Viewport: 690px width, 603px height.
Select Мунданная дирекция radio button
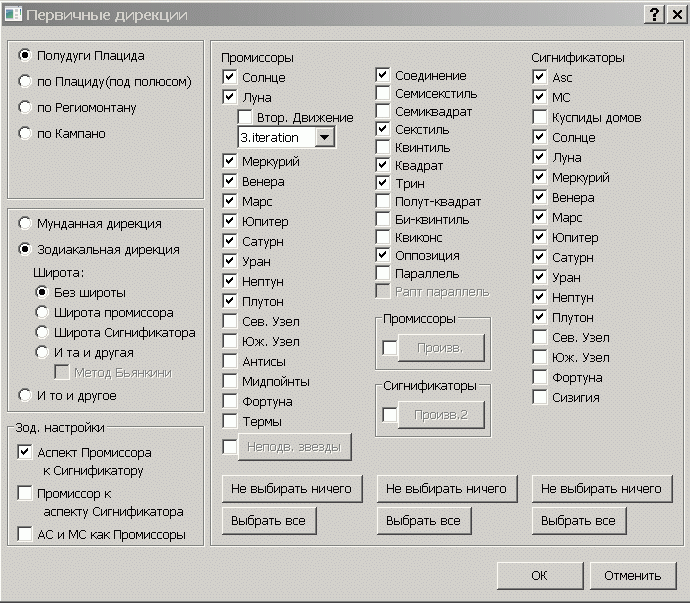pos(25,223)
